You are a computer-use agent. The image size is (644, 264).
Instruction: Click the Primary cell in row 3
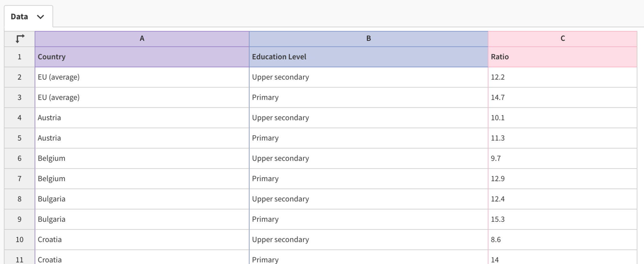[x=368, y=98]
